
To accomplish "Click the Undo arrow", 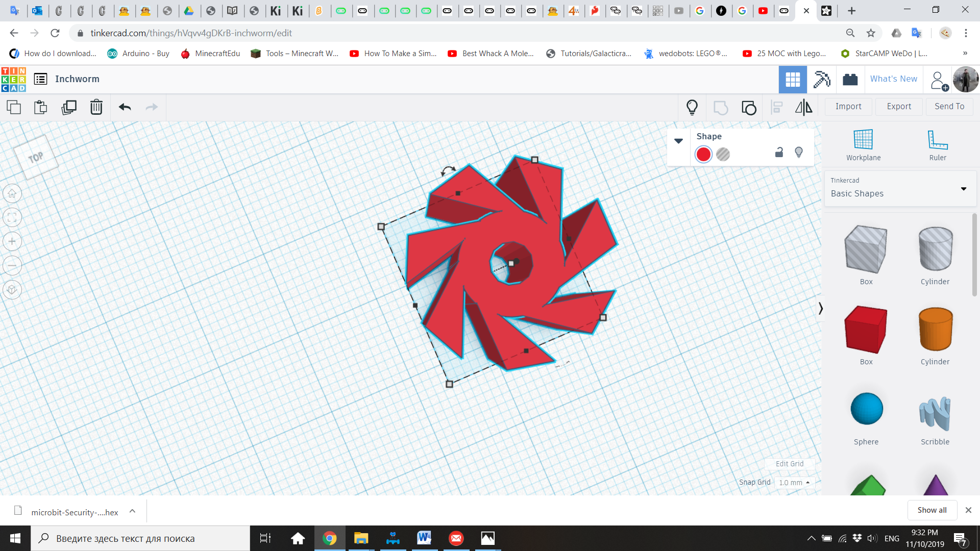I will tap(125, 107).
